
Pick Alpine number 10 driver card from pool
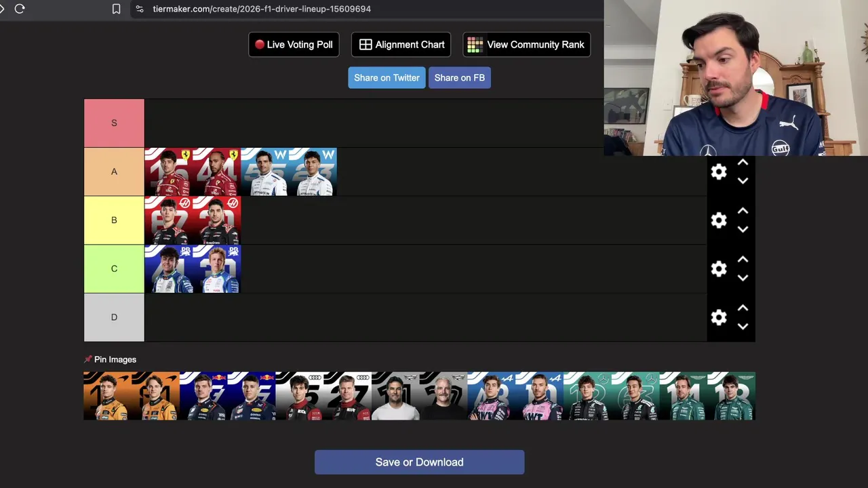pyautogui.click(x=539, y=396)
